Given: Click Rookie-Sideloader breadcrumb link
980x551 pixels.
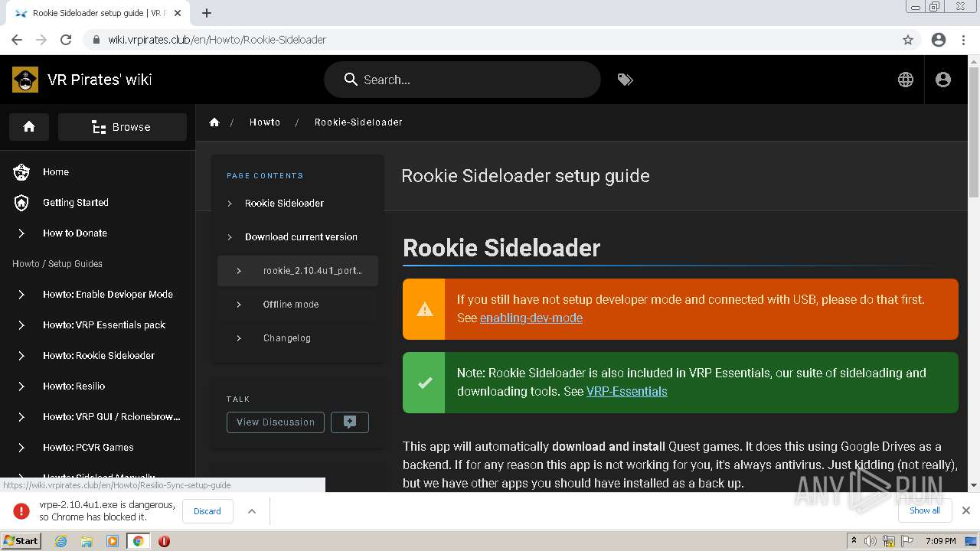Looking at the screenshot, I should 358,122.
